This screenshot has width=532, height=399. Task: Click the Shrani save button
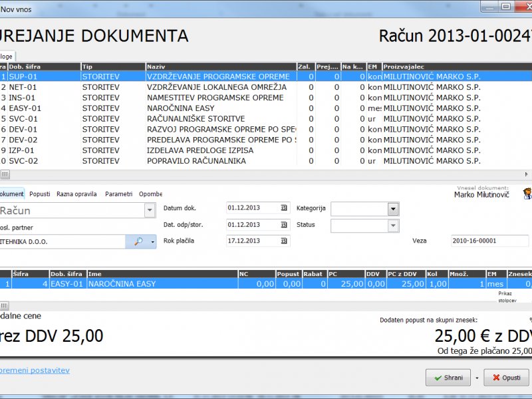448,378
